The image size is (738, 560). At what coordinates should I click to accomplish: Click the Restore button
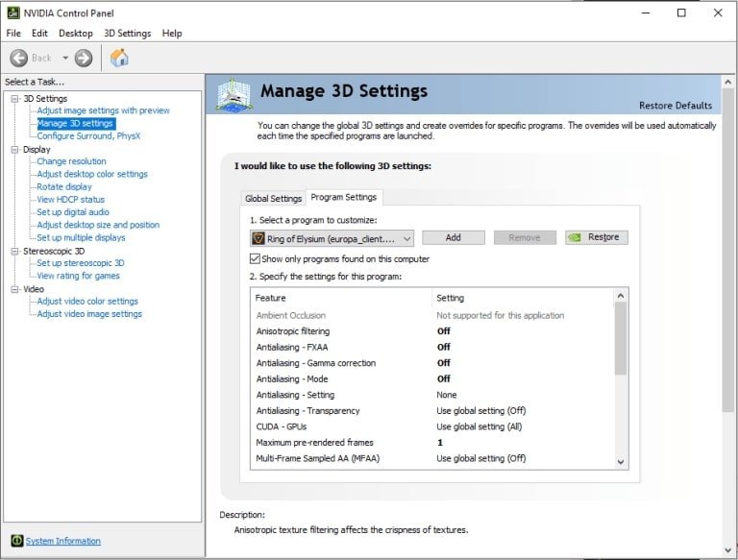[597, 237]
